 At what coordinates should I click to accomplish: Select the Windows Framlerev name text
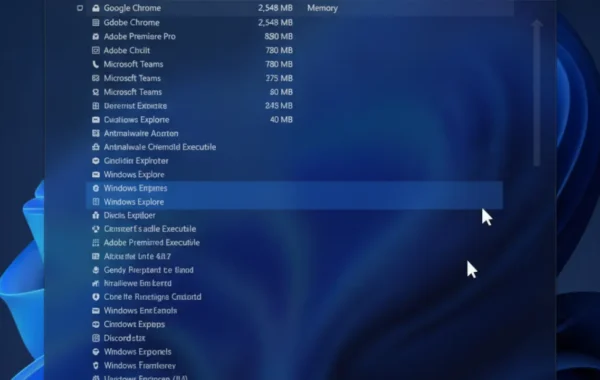click(140, 365)
